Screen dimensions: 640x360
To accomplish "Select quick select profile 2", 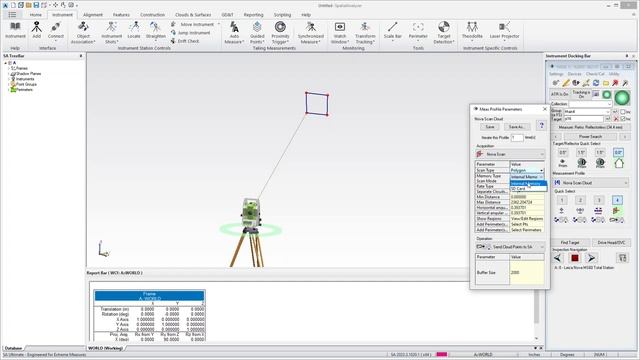I will tap(580, 200).
